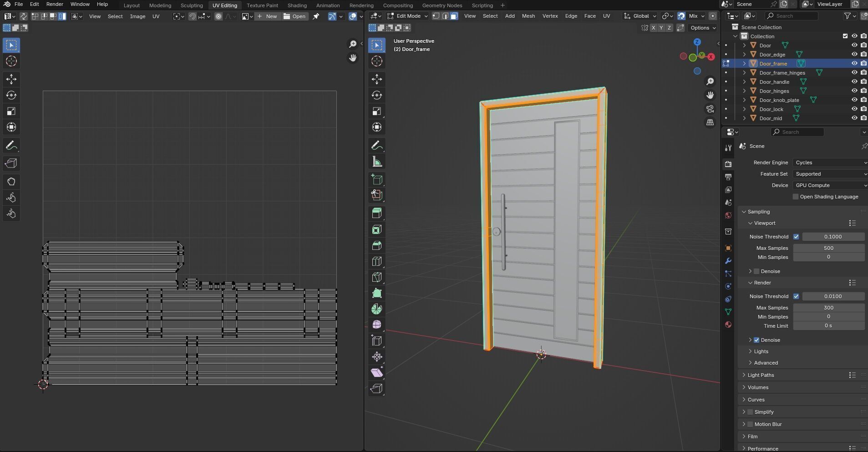Select the Shrink/Fatten tool
Viewport: 868px width, 452px height.
point(376,356)
